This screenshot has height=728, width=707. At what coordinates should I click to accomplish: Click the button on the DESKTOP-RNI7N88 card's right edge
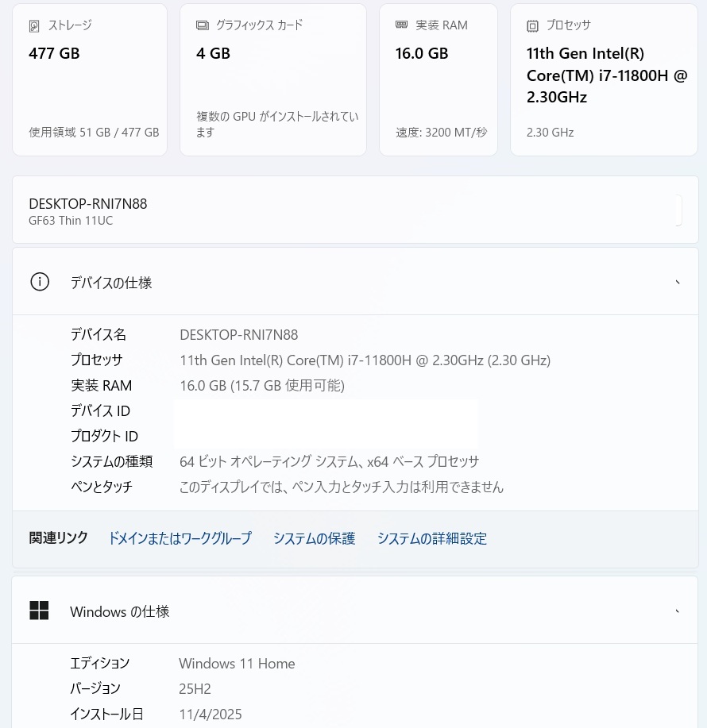point(678,210)
